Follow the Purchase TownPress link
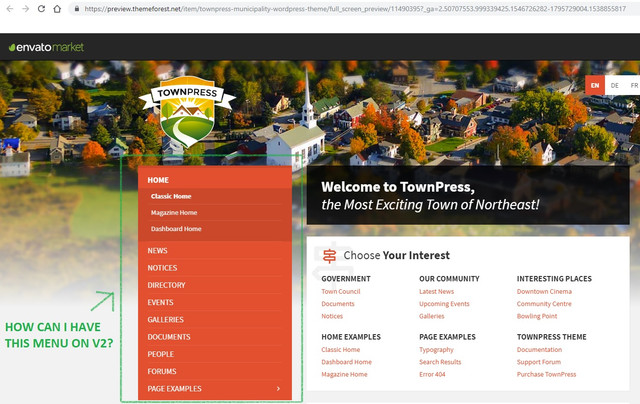 pos(546,374)
